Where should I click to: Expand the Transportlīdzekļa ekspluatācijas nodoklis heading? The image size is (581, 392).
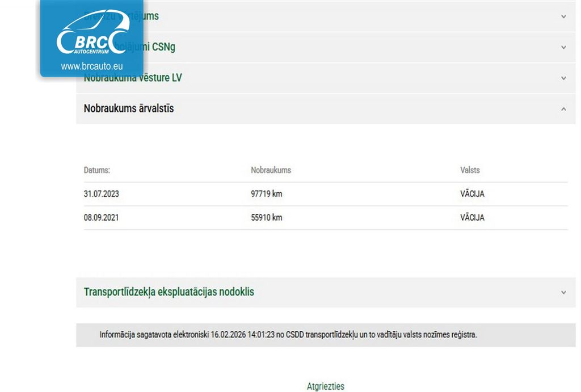(169, 292)
